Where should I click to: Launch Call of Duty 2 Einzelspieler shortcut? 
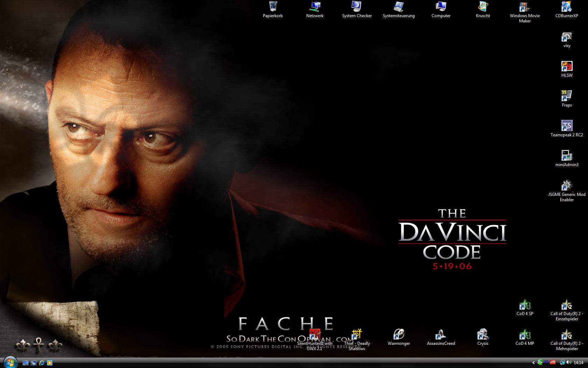(x=567, y=310)
